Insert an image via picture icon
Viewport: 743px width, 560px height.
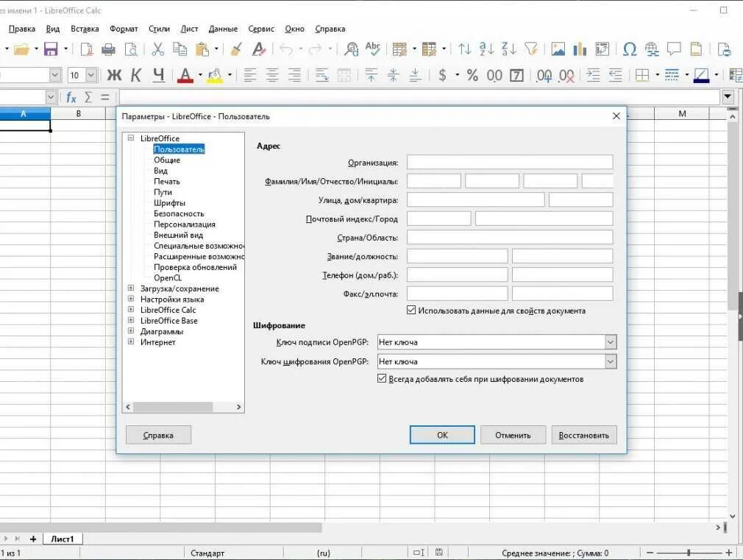(x=558, y=49)
